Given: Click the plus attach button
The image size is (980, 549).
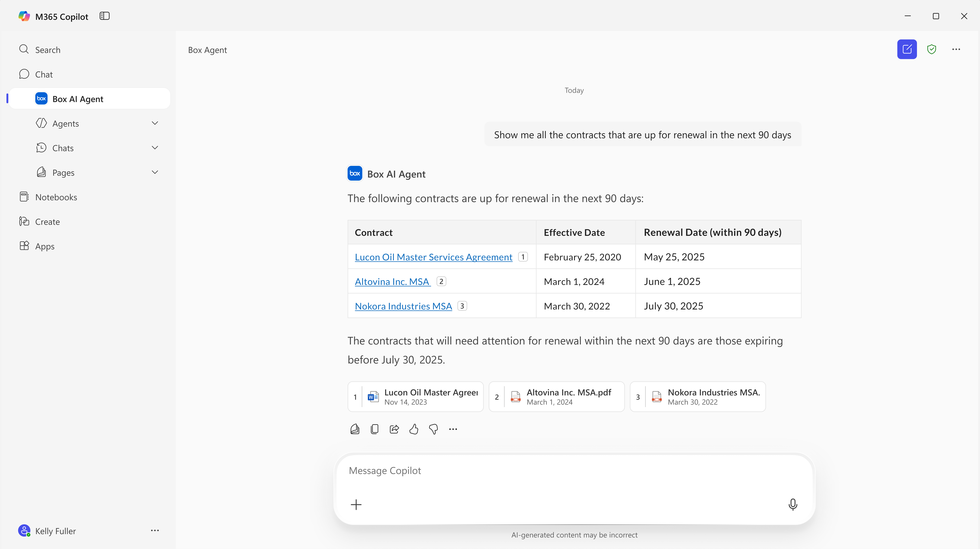Looking at the screenshot, I should (356, 505).
